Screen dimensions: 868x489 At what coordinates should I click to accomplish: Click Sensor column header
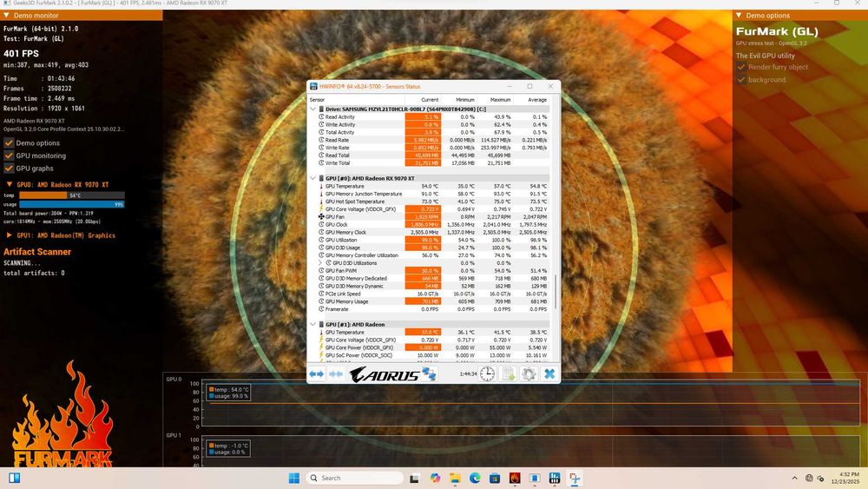pyautogui.click(x=317, y=100)
